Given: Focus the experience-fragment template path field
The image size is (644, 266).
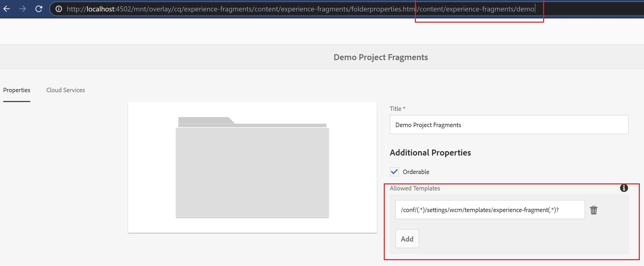Looking at the screenshot, I should (490, 210).
